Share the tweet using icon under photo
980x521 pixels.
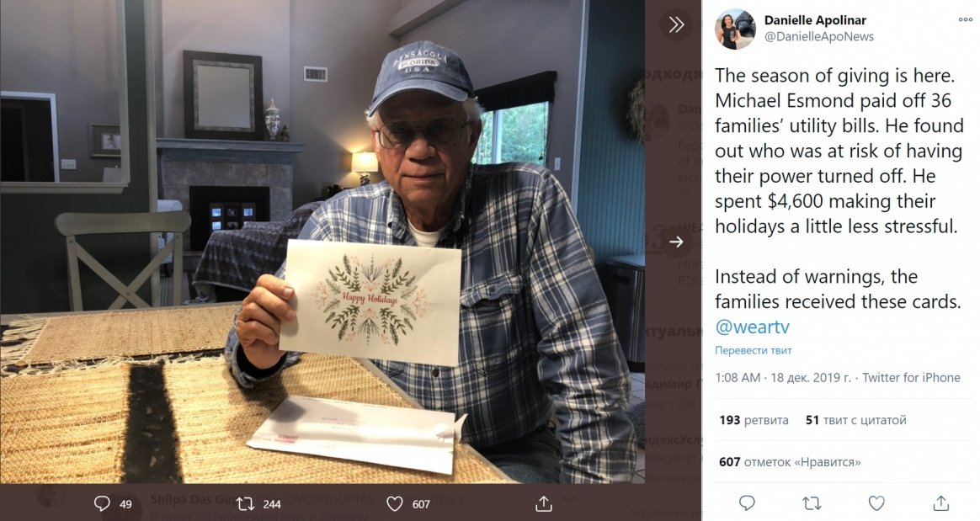(544, 503)
